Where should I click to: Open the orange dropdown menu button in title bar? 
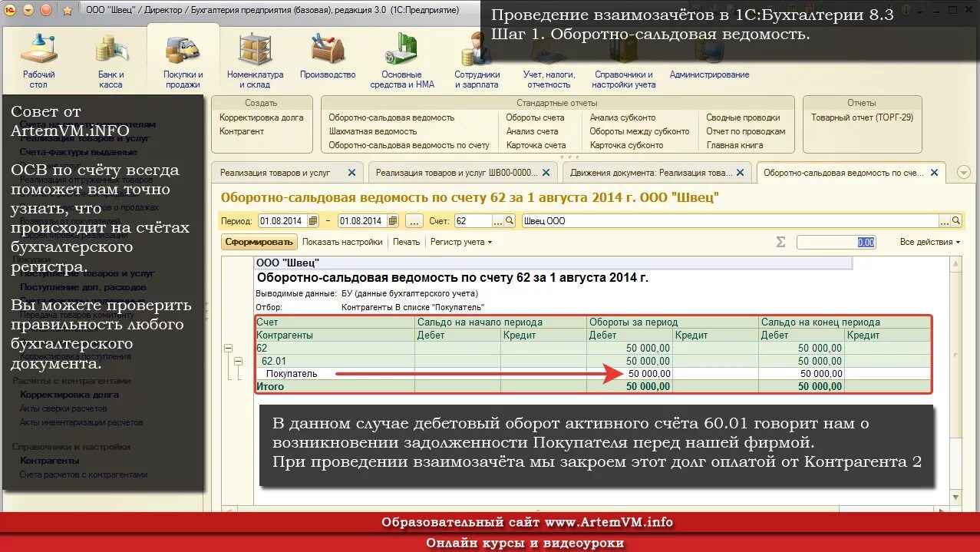[x=28, y=10]
